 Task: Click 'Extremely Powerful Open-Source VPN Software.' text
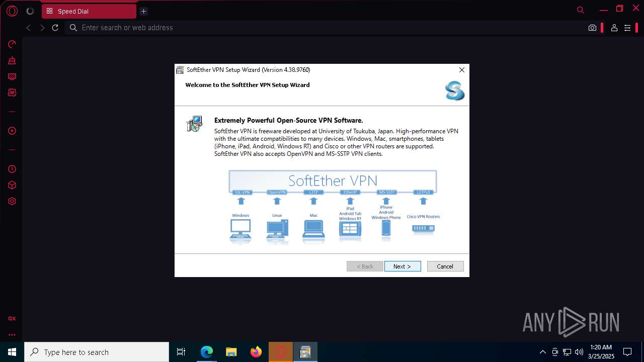(288, 120)
